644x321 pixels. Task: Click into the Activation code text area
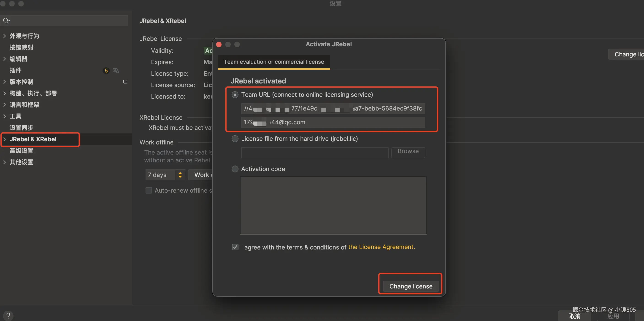click(333, 205)
